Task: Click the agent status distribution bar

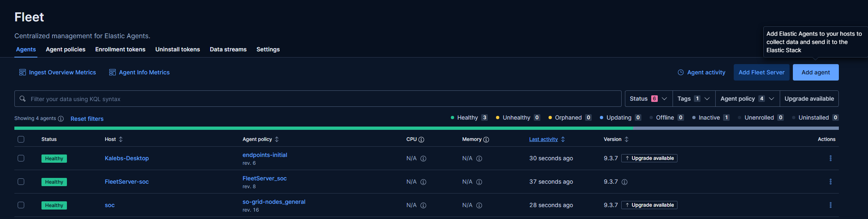Action: (427, 128)
